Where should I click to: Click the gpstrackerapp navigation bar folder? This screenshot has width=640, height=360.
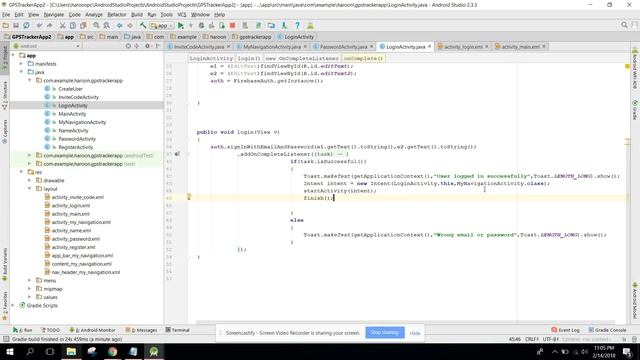click(252, 37)
